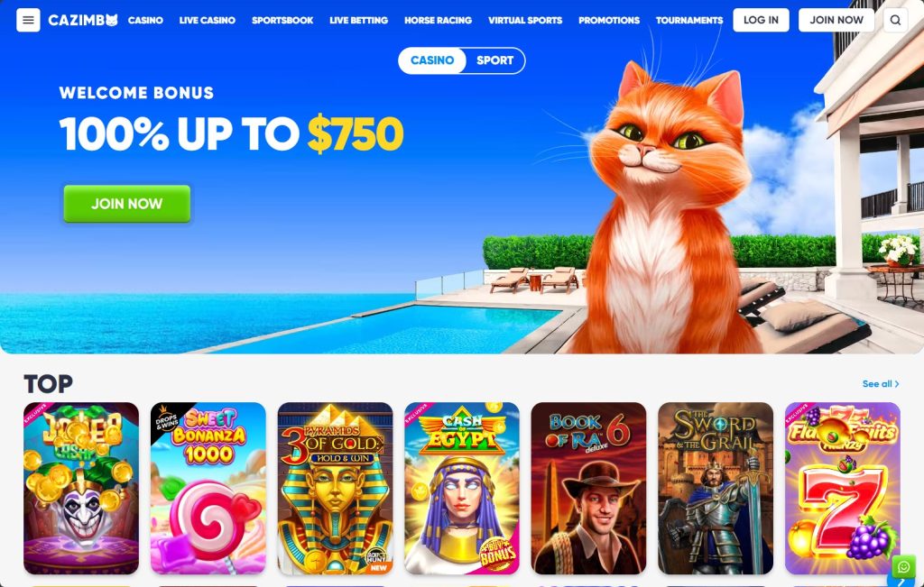Select the Tournaments menu item

click(688, 20)
